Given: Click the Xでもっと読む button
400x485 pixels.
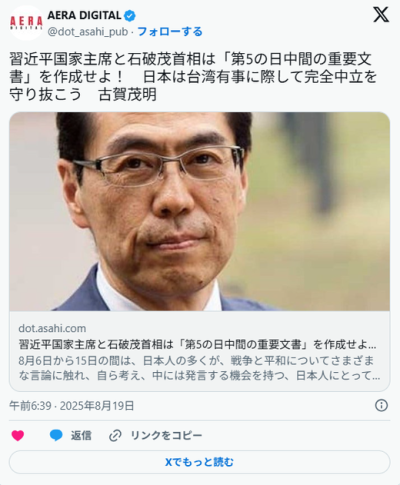Looking at the screenshot, I should click(x=199, y=462).
